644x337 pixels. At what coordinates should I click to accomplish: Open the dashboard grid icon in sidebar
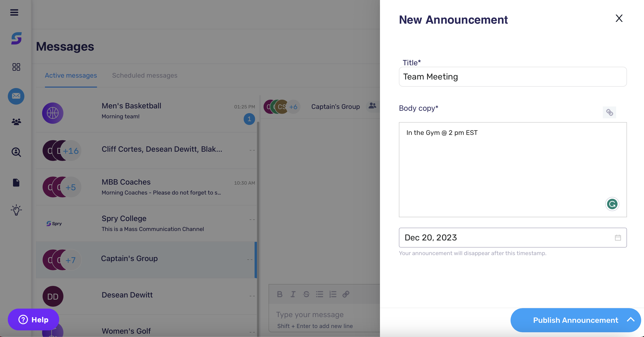click(x=16, y=67)
